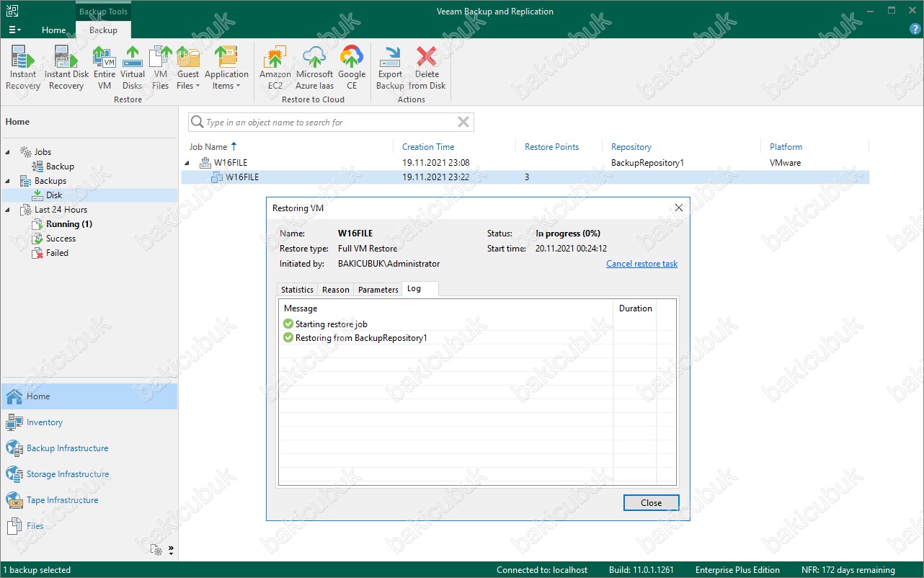Start Instant Disk Recovery from the ribbon
This screenshot has width=924, height=578.
click(66, 68)
